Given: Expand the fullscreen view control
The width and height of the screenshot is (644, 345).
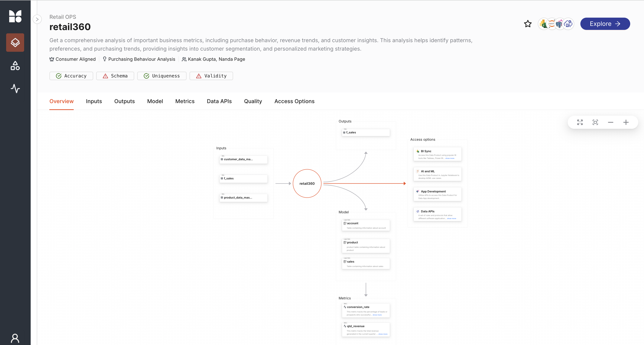Looking at the screenshot, I should coord(580,123).
